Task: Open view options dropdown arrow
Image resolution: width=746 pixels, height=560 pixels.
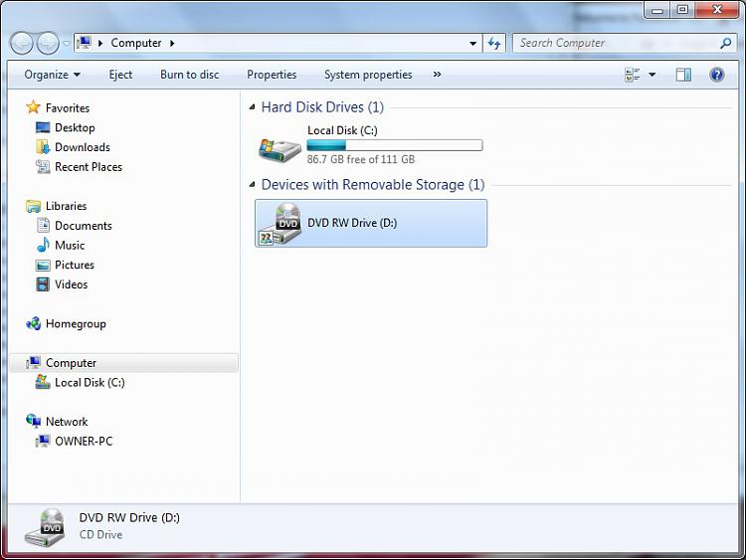Action: (x=653, y=75)
